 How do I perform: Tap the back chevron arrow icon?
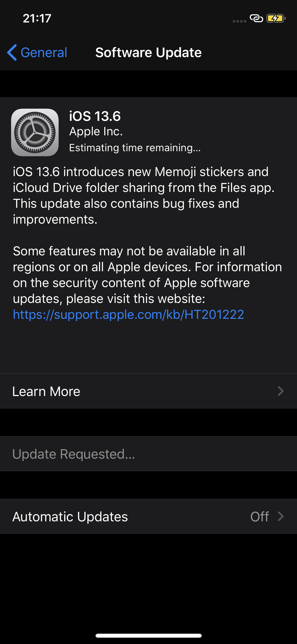tap(12, 52)
